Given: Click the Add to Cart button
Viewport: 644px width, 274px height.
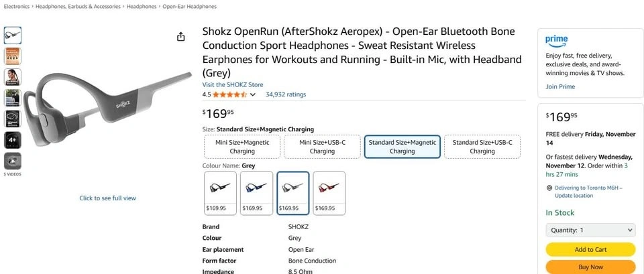Looking at the screenshot, I should click(x=590, y=249).
